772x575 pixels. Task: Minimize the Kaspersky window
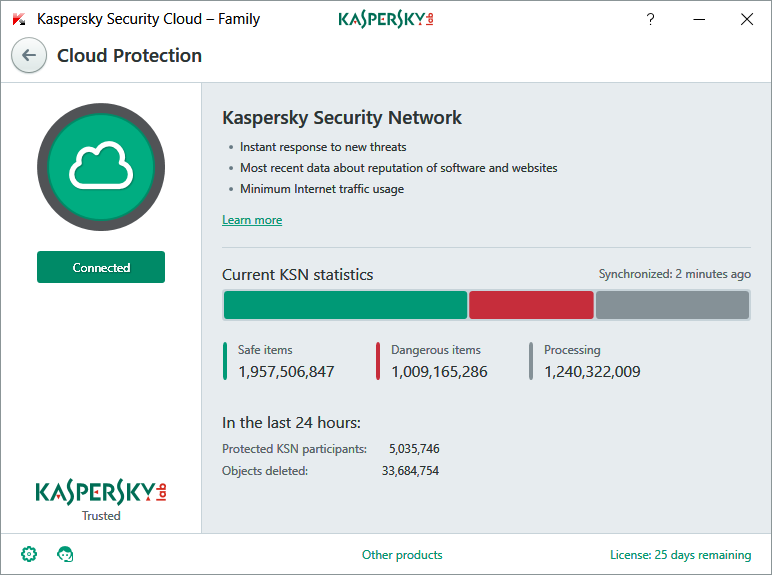(698, 19)
